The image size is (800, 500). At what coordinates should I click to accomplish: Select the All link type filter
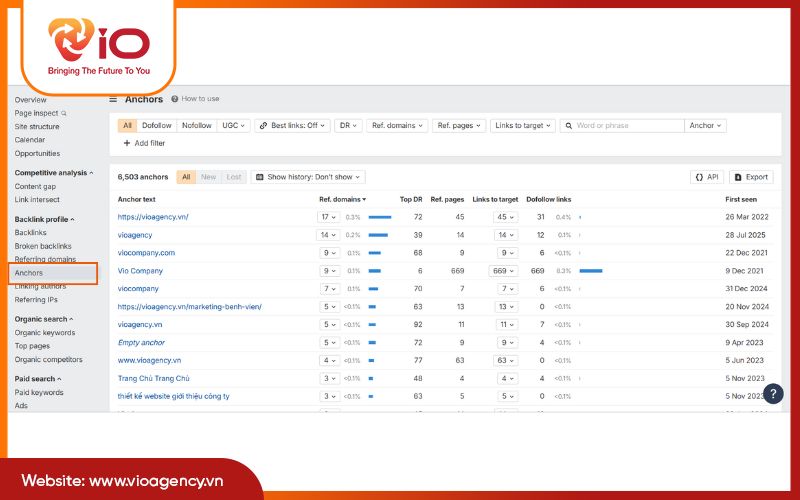pos(127,126)
